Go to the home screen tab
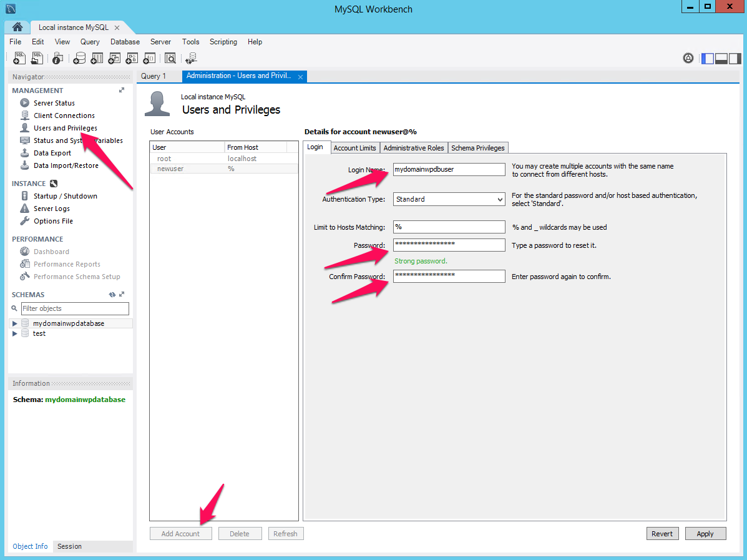This screenshot has width=747, height=560. coord(17,27)
